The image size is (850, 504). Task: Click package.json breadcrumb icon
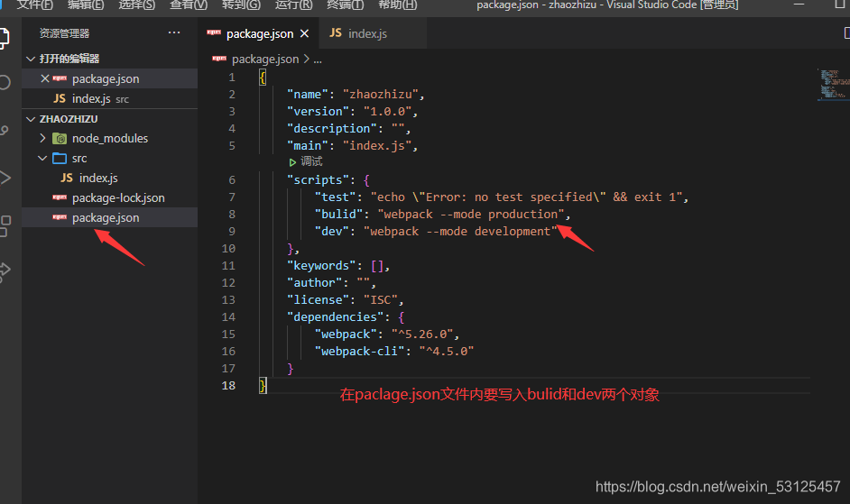(219, 59)
